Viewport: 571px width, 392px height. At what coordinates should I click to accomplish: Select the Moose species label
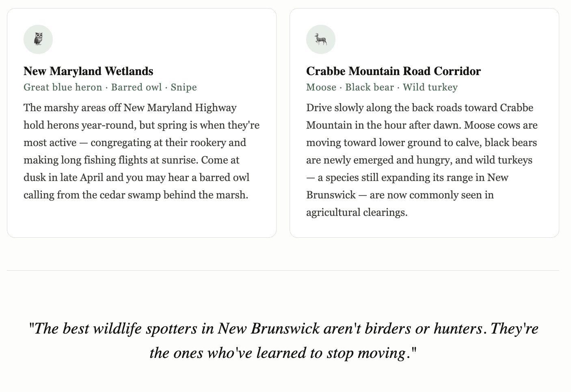(x=321, y=87)
